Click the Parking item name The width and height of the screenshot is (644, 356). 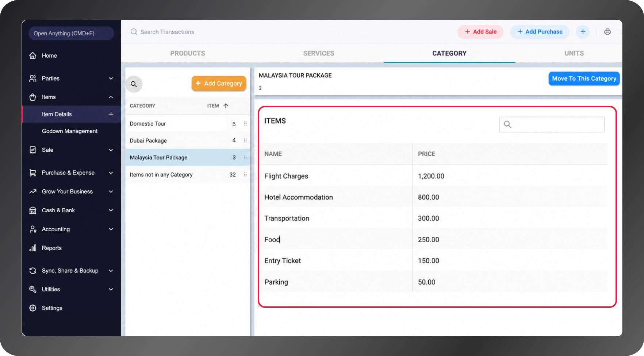tap(276, 282)
